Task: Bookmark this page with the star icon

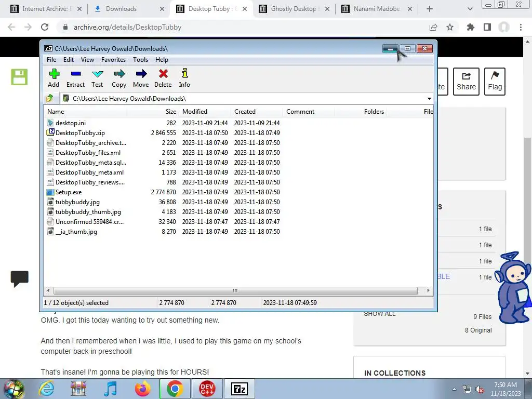Action: click(450, 27)
